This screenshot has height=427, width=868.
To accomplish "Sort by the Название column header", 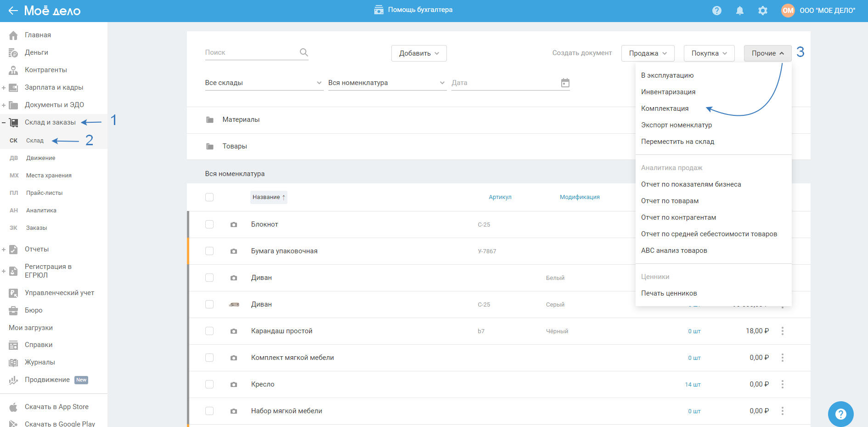I will [269, 197].
